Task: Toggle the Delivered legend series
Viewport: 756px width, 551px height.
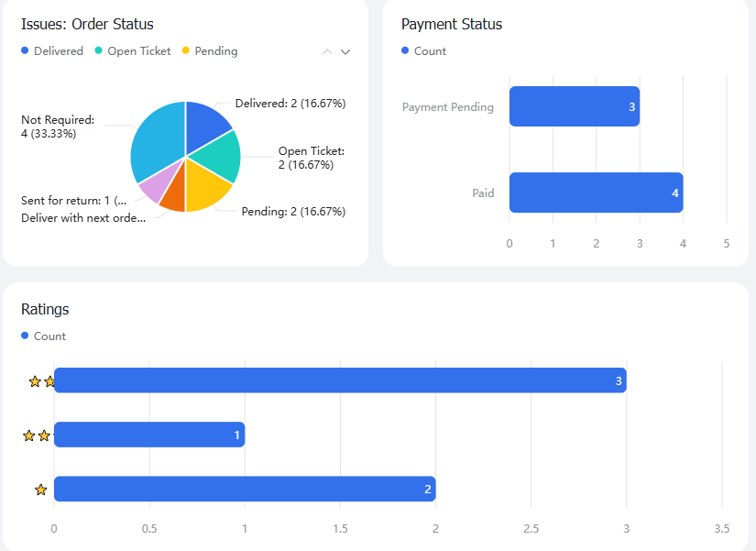Action: pyautogui.click(x=52, y=51)
